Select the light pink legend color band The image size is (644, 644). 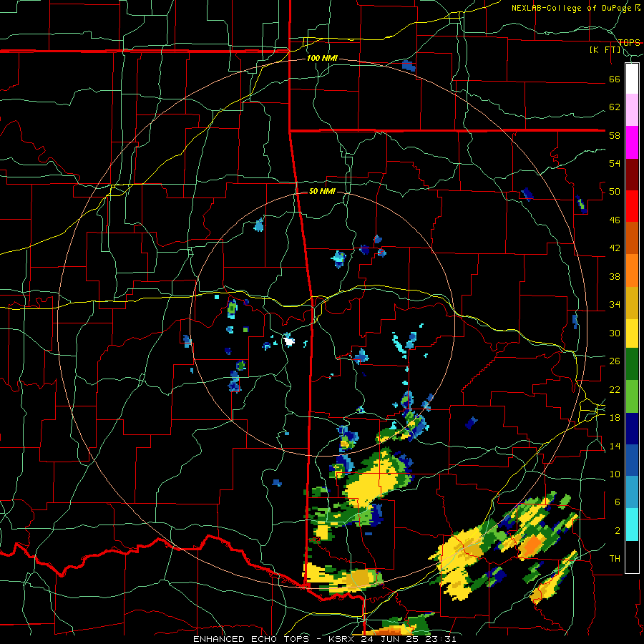632,110
